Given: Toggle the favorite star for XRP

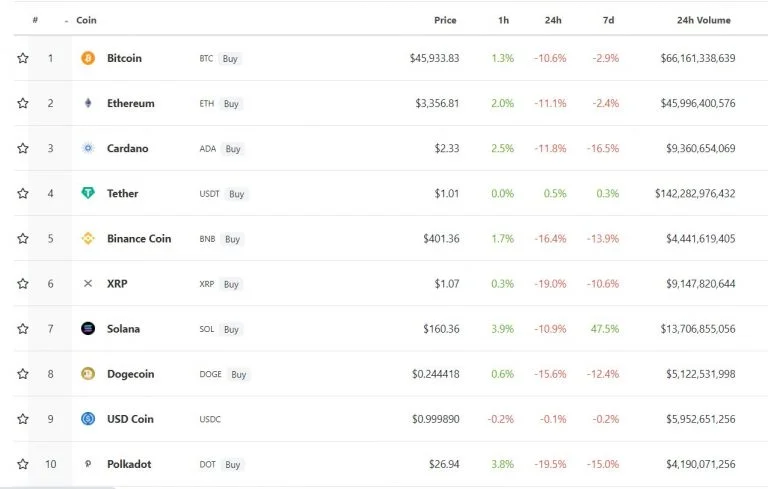Looking at the screenshot, I should (23, 284).
